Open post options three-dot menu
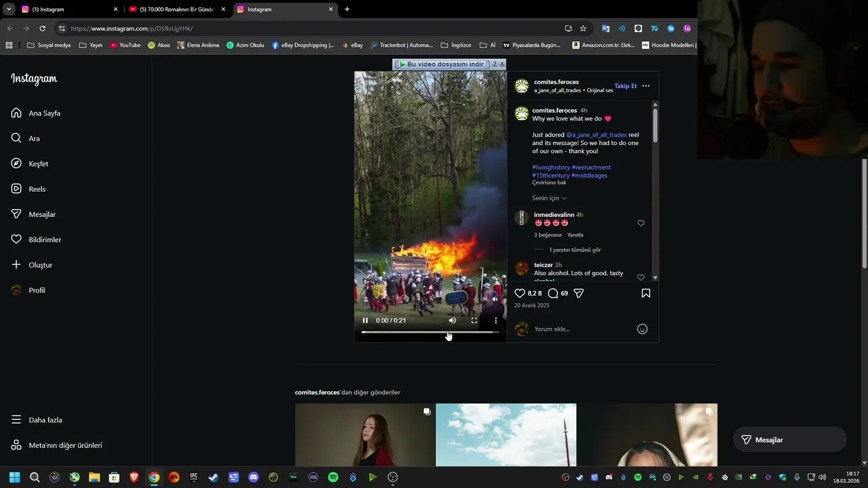Screen dimensions: 868x488 [x=646, y=86]
